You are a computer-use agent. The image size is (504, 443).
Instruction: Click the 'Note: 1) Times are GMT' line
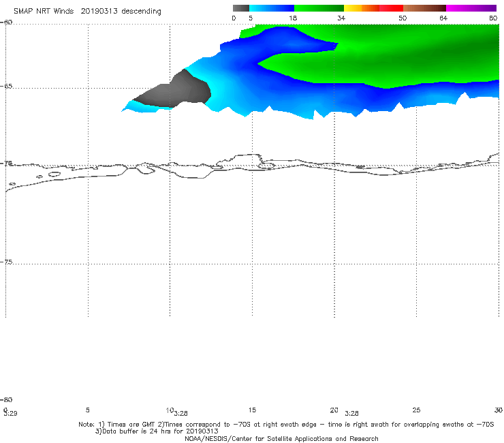286,425
